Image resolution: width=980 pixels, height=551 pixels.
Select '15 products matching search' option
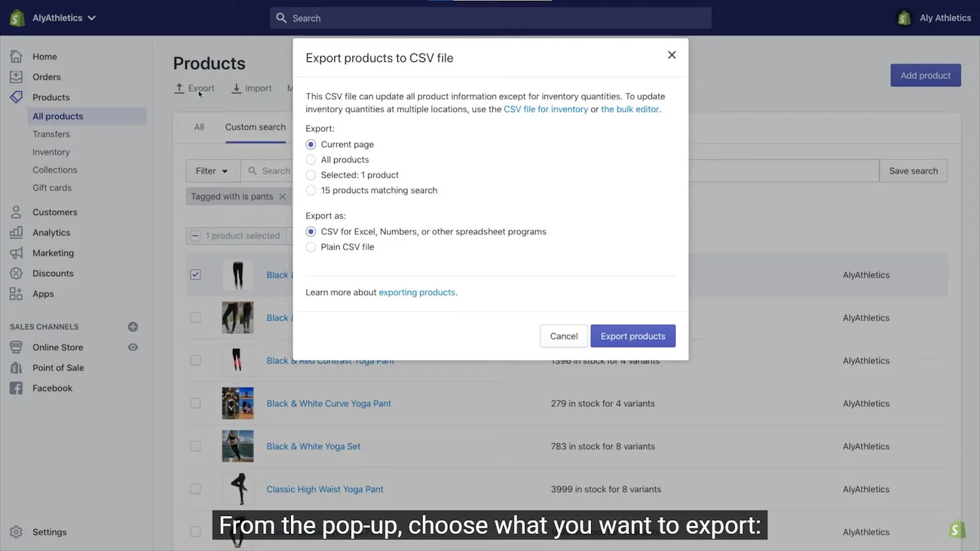click(311, 190)
